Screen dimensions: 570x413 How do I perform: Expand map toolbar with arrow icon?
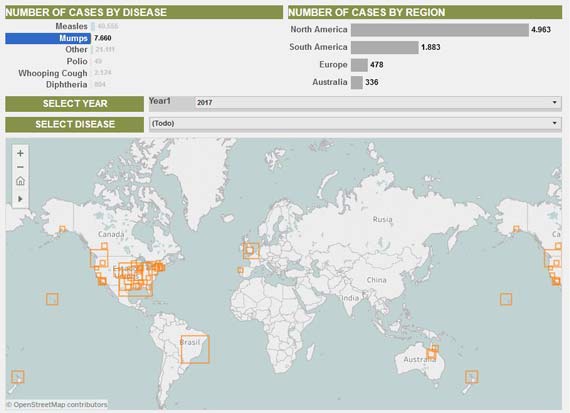click(x=20, y=199)
